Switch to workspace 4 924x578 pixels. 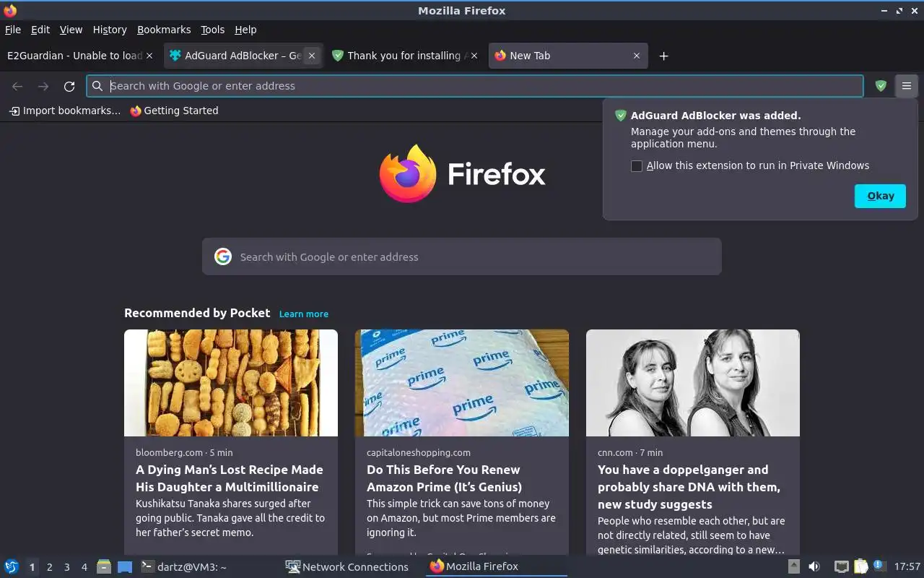pyautogui.click(x=84, y=567)
